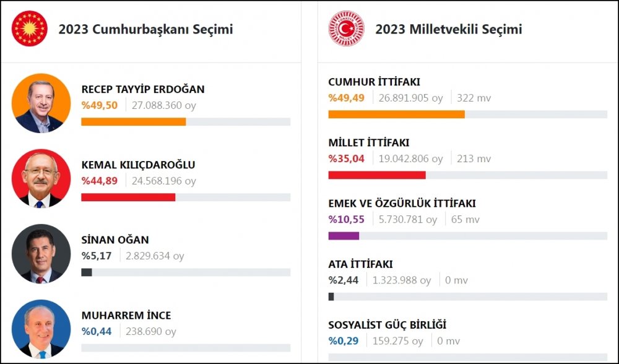
Task: Click the purple Emek ve Özgürlük bar
Action: coord(344,236)
